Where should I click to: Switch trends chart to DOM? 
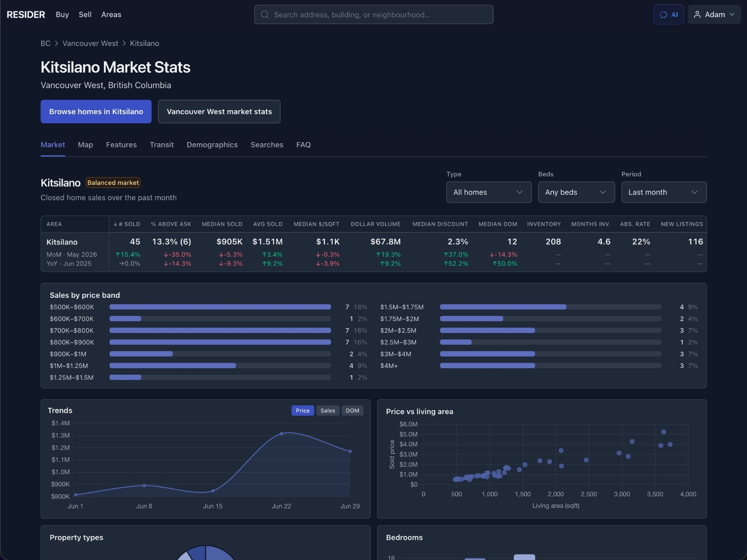click(x=352, y=411)
